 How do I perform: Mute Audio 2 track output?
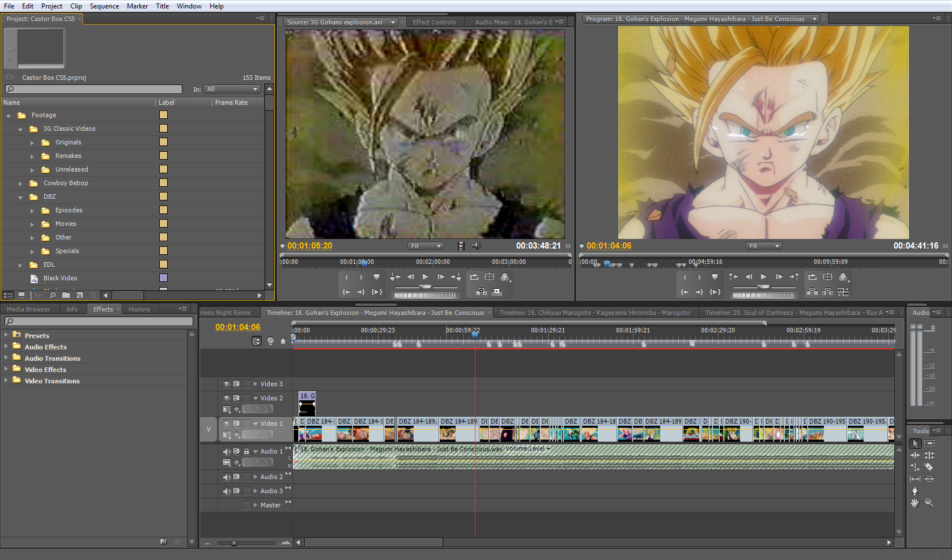point(227,477)
